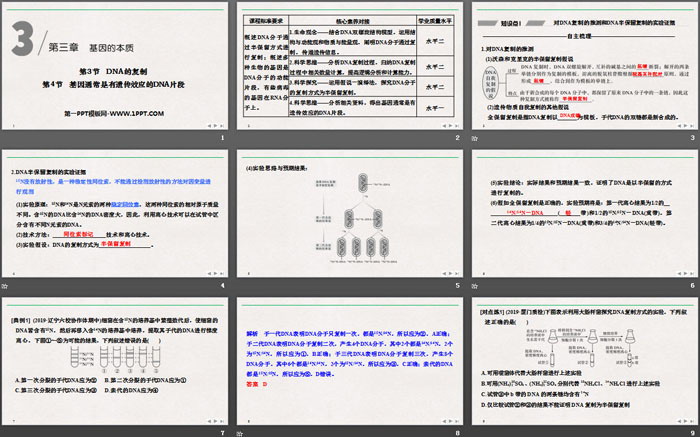The height and width of the screenshot is (437, 700).
Task: Click the text 第3节 DNA的复制 on slide 1
Action: pos(113,71)
